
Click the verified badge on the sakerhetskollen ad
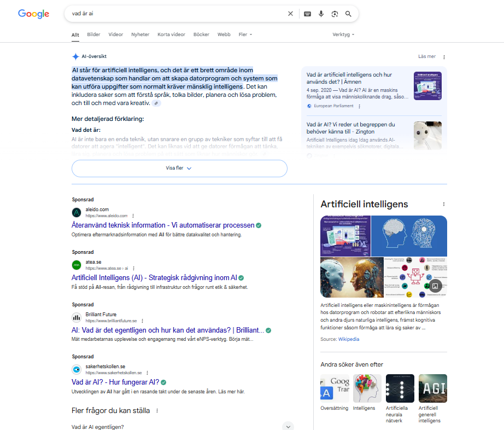163,382
